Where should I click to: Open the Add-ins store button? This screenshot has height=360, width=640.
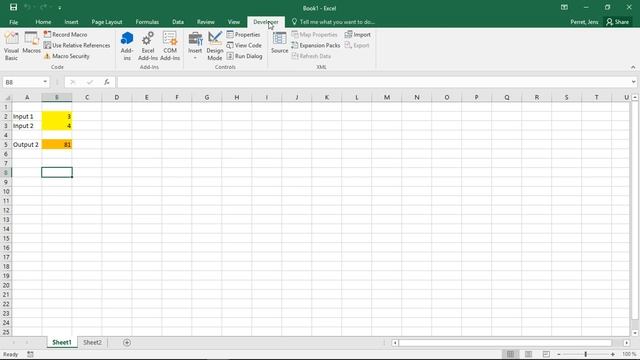pos(127,47)
